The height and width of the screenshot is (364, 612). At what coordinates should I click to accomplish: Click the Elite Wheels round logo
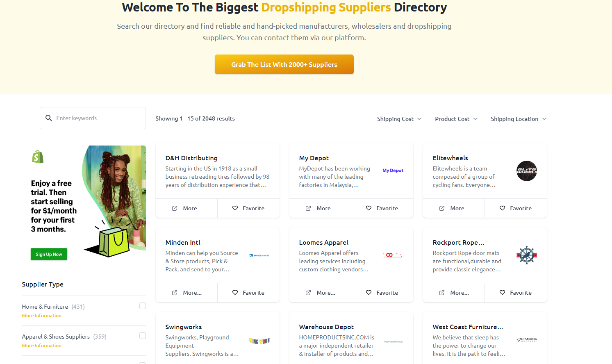[527, 171]
